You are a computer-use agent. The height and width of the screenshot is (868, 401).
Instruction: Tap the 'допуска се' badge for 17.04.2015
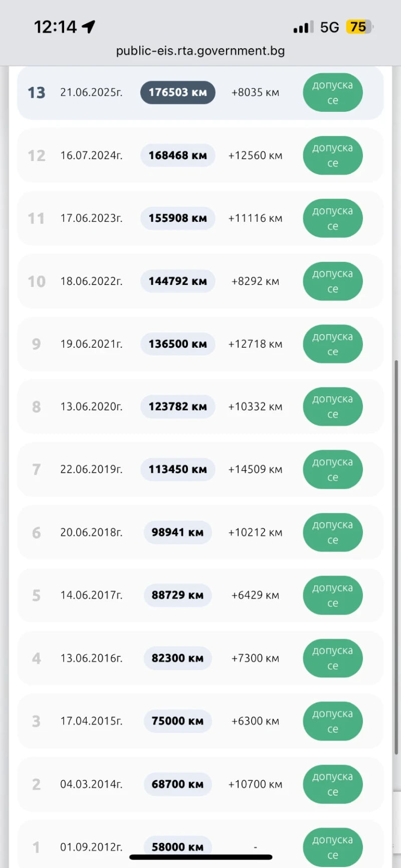click(x=332, y=721)
